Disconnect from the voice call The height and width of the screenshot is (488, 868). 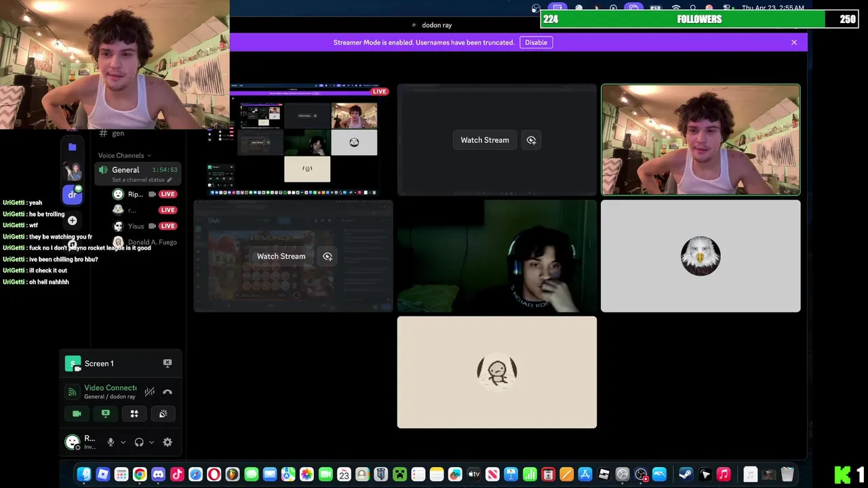167,392
